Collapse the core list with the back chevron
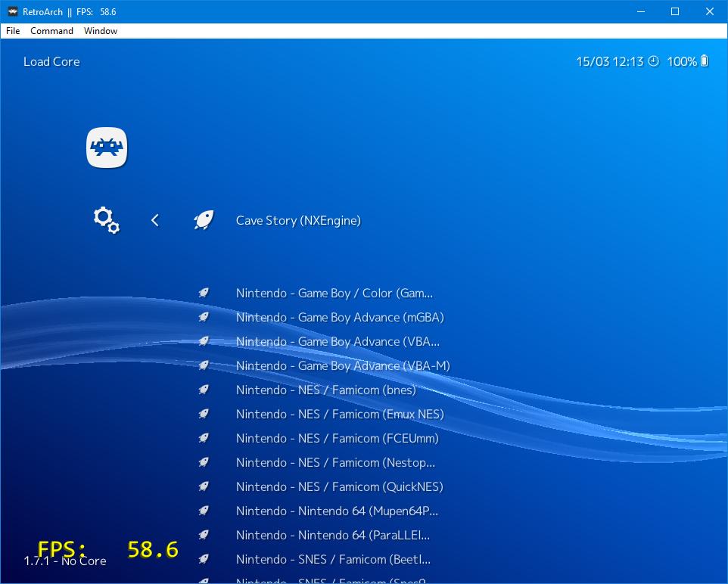728x584 pixels. 154,220
